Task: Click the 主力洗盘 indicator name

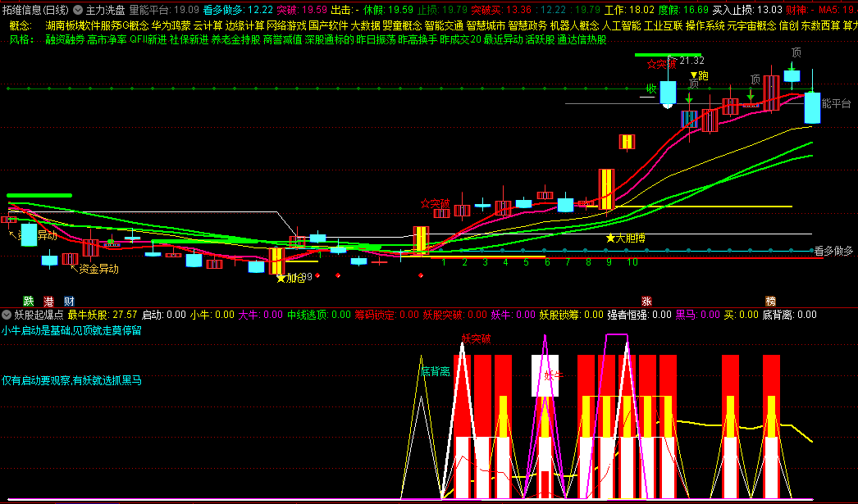Action: 106,10
